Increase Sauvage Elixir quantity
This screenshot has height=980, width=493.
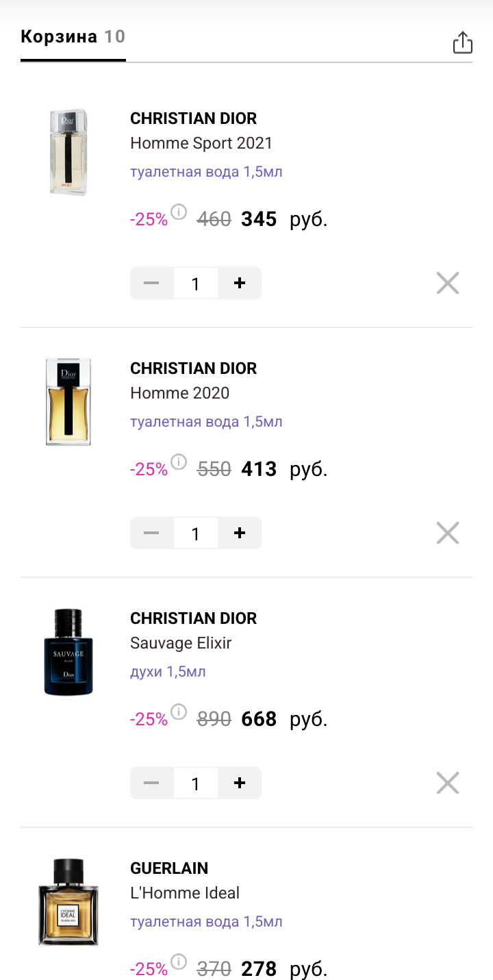click(240, 783)
